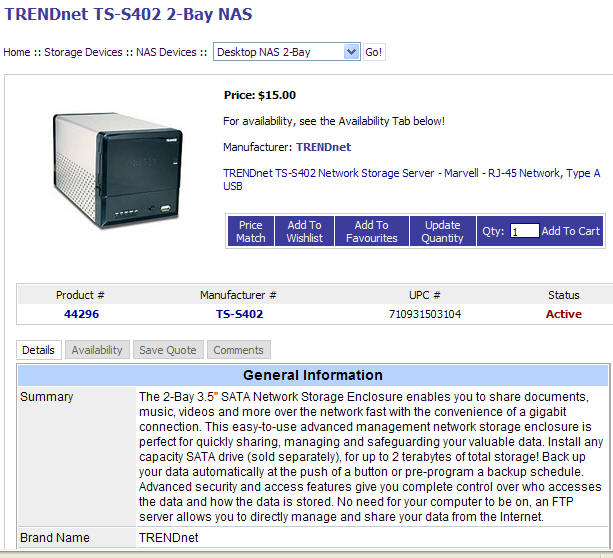Click the Price Match button

(251, 231)
